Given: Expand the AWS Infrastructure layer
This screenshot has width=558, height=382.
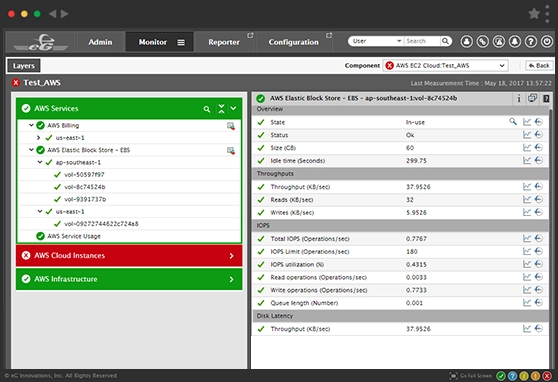Looking at the screenshot, I should (232, 279).
